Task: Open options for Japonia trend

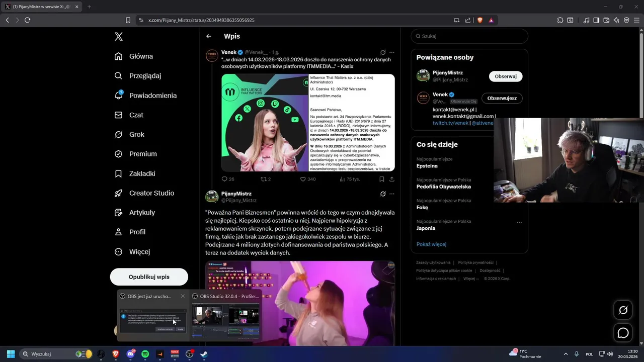Action: point(519,223)
